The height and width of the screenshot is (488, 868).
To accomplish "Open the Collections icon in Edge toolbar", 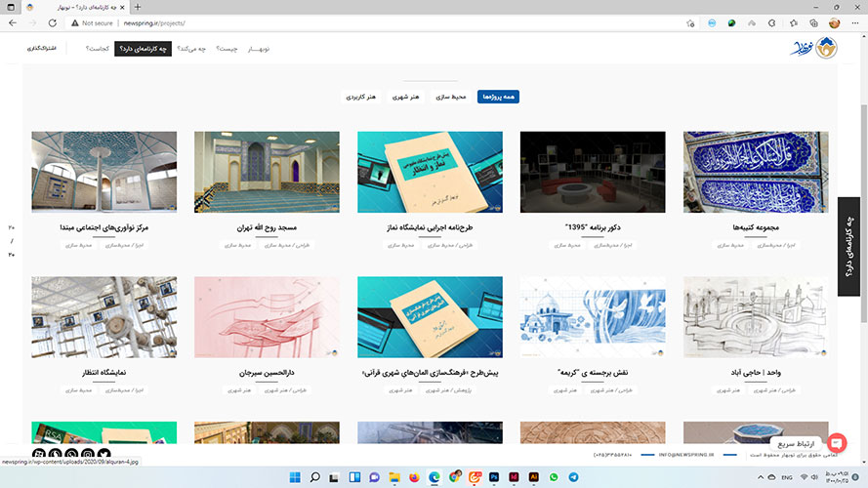I will (813, 23).
